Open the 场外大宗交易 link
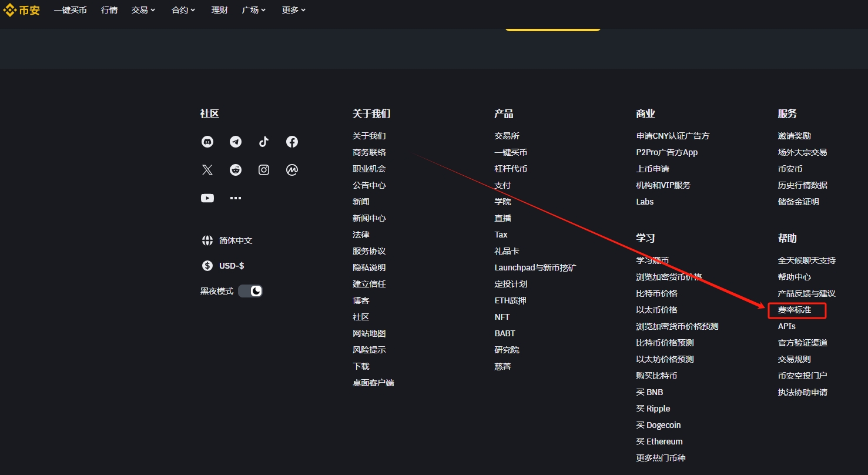Image resolution: width=868 pixels, height=475 pixels. pos(803,152)
